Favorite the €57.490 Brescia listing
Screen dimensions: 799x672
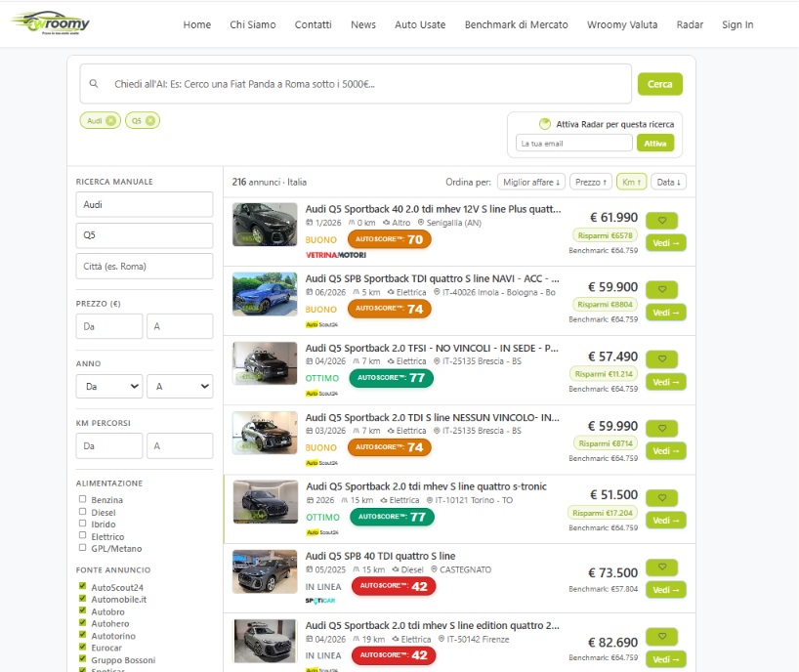pyautogui.click(x=662, y=359)
